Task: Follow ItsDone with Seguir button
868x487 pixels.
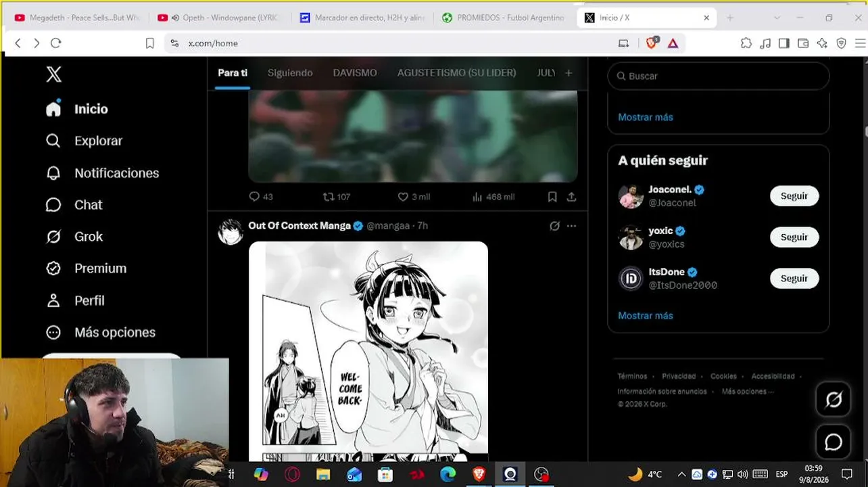Action: [x=794, y=279]
